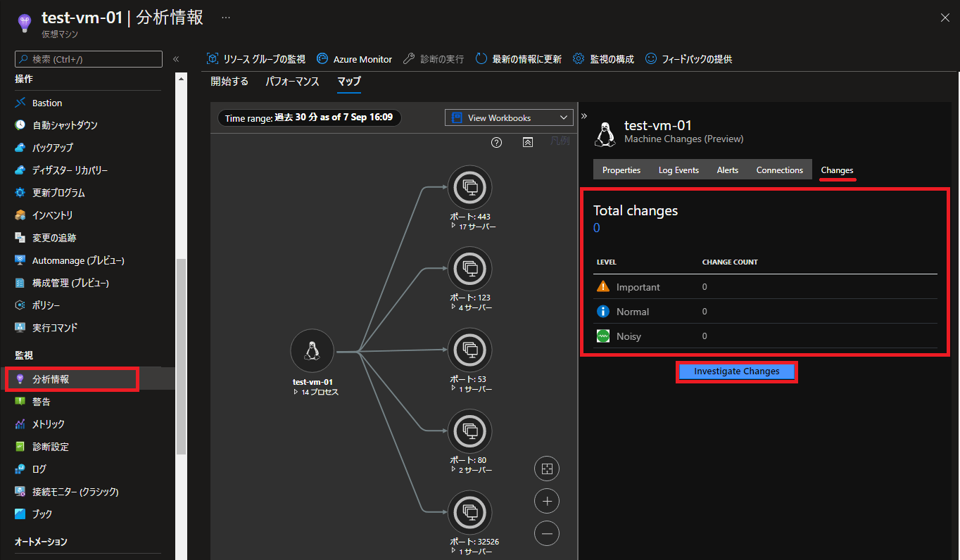960x560 pixels.
Task: Select the マップ tab
Action: point(348,81)
